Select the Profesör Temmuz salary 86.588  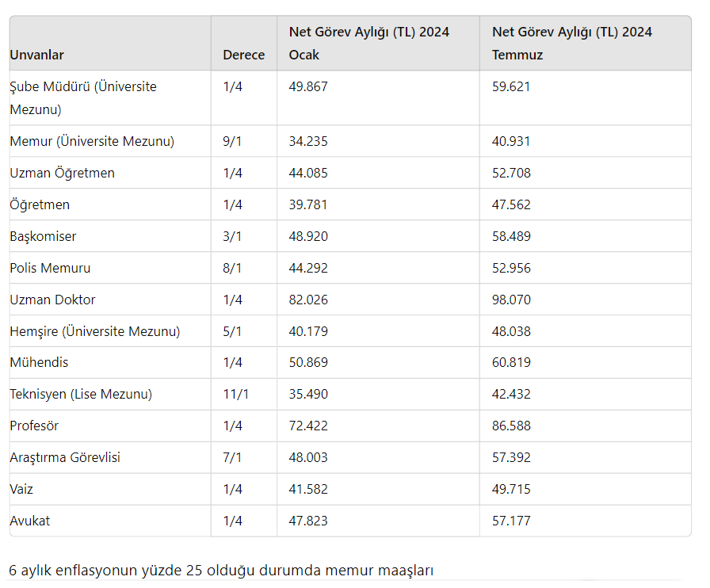click(x=511, y=426)
